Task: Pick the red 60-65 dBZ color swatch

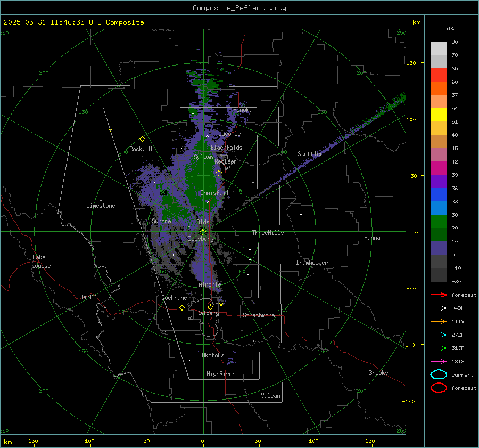Action: (439, 75)
